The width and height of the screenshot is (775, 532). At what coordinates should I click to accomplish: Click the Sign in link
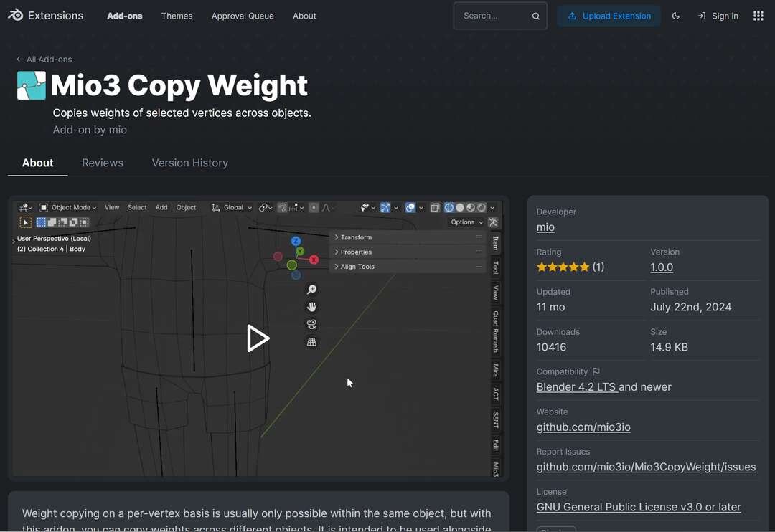[x=718, y=16]
